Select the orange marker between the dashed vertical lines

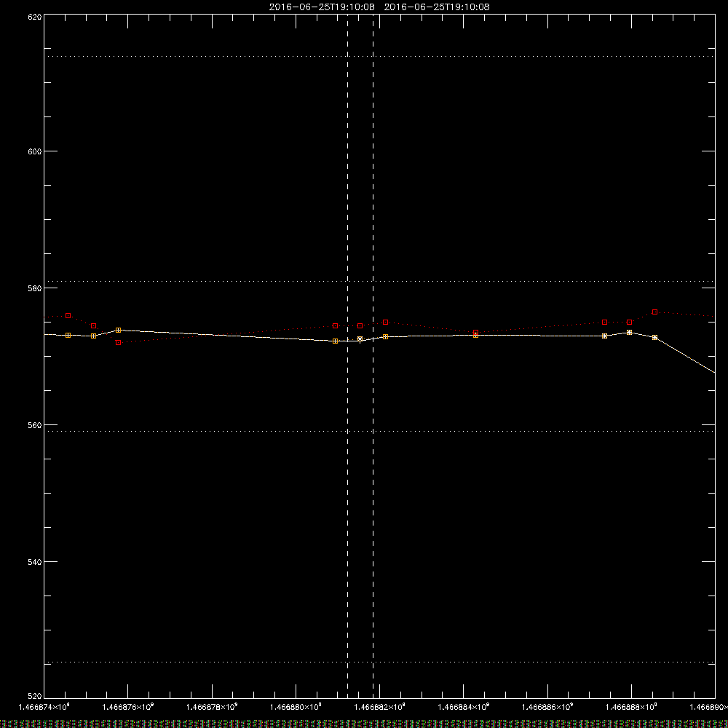click(x=360, y=339)
